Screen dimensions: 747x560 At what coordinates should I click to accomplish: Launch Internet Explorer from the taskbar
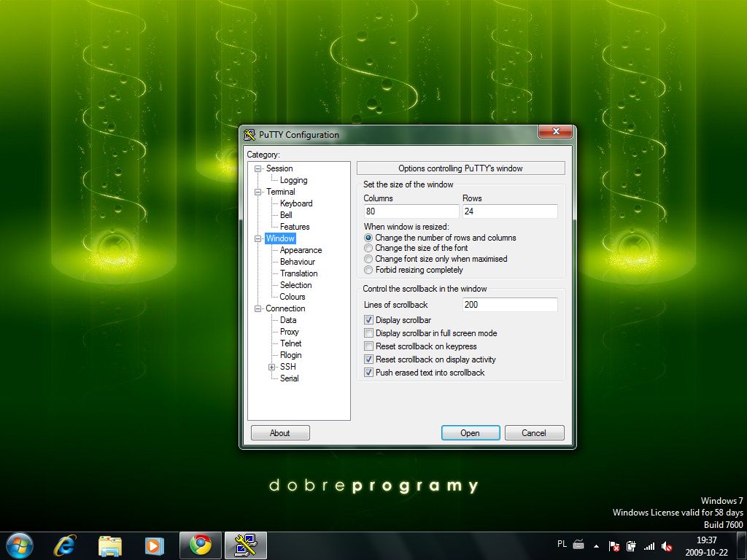(x=65, y=545)
